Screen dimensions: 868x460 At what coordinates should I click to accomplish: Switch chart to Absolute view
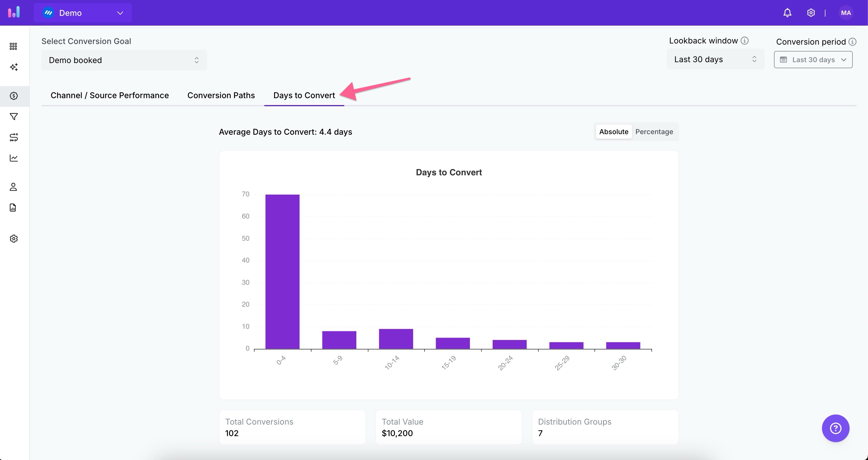(613, 132)
